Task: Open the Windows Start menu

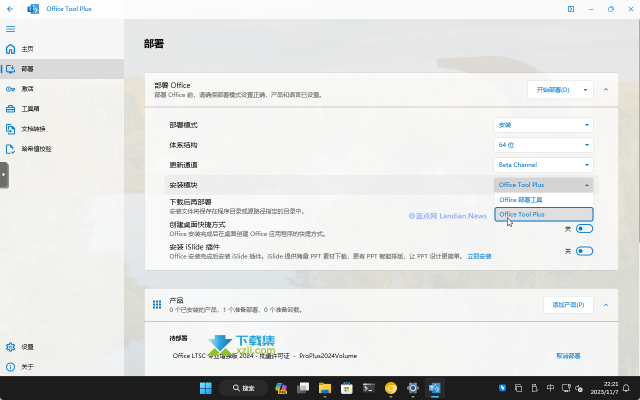Action: 206,388
